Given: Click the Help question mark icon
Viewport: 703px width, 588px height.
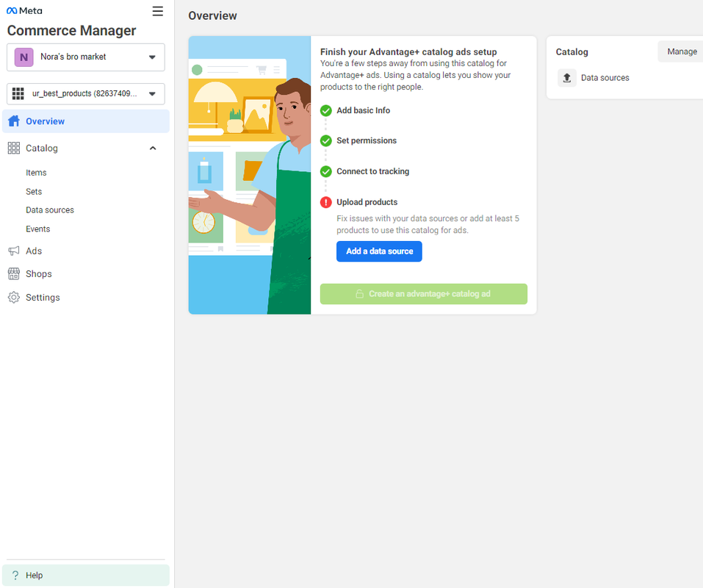Looking at the screenshot, I should (x=15, y=575).
